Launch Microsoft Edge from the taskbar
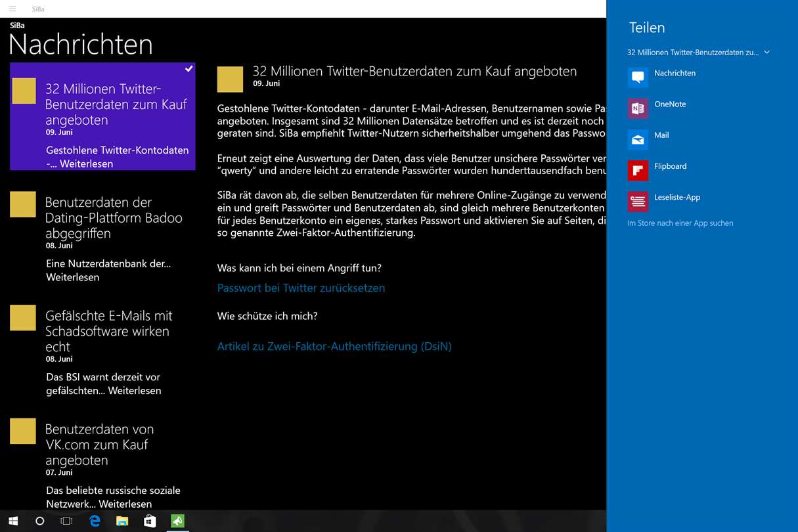This screenshot has width=798, height=532. pyautogui.click(x=95, y=521)
